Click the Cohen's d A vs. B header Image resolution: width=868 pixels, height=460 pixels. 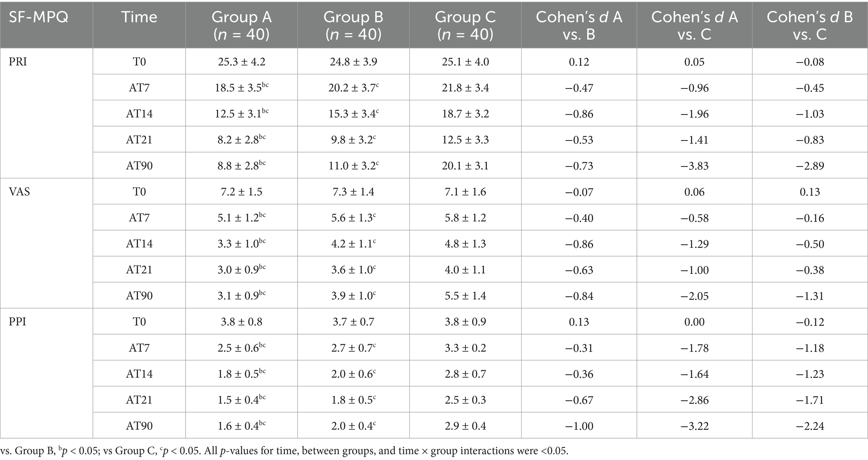[x=579, y=25]
